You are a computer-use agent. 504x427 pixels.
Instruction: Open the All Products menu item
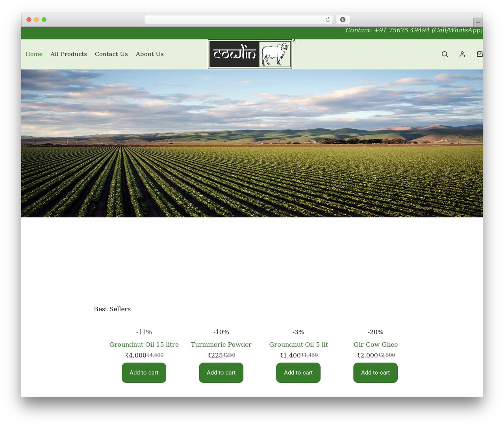point(69,54)
